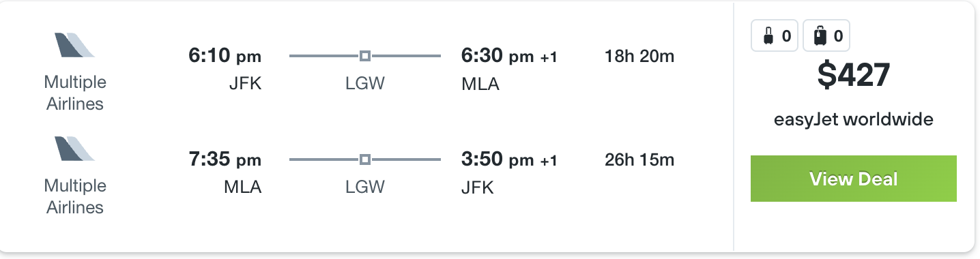Screen dimensions: 980x259
Task: Click the View Deal button
Action: click(x=854, y=179)
